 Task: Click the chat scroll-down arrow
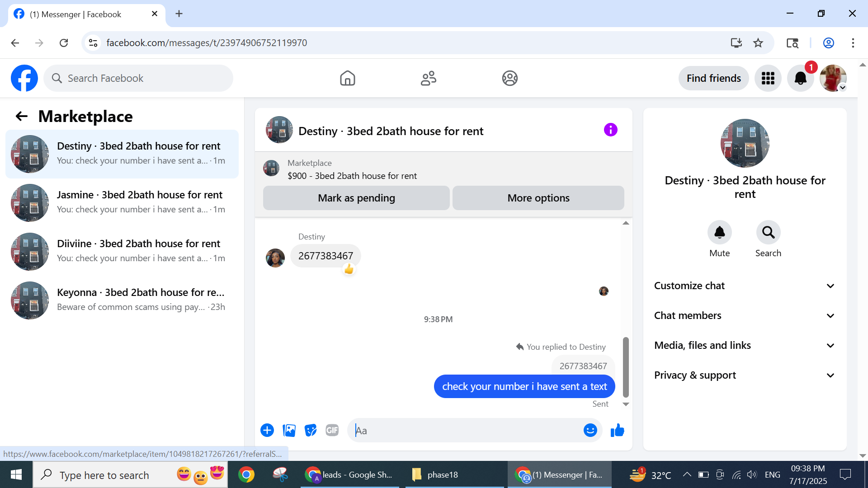click(x=626, y=404)
